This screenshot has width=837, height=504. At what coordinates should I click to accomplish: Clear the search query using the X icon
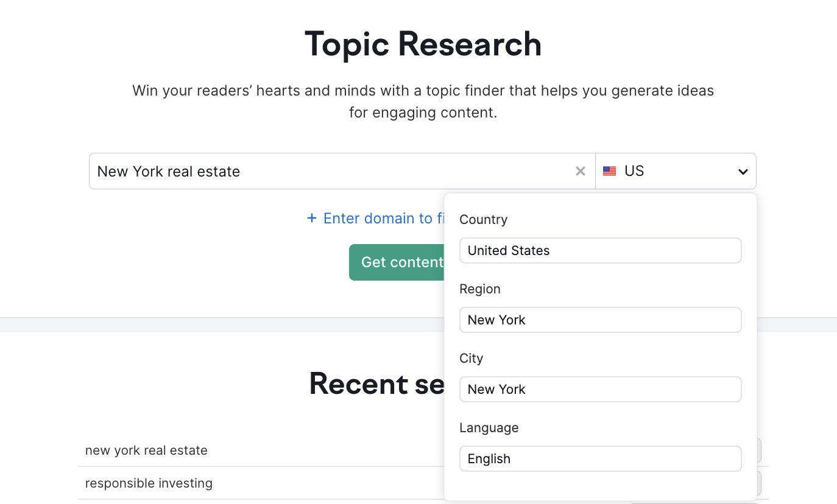tap(580, 171)
